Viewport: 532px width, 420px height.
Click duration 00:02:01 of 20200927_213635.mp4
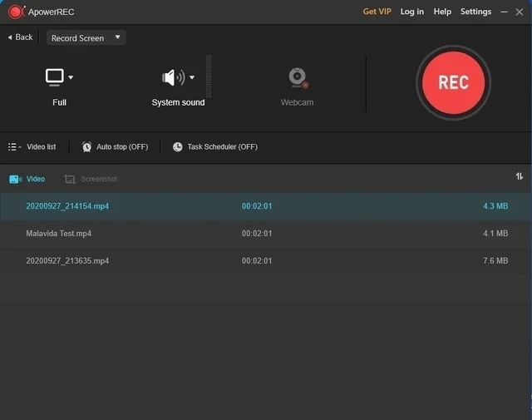click(257, 261)
